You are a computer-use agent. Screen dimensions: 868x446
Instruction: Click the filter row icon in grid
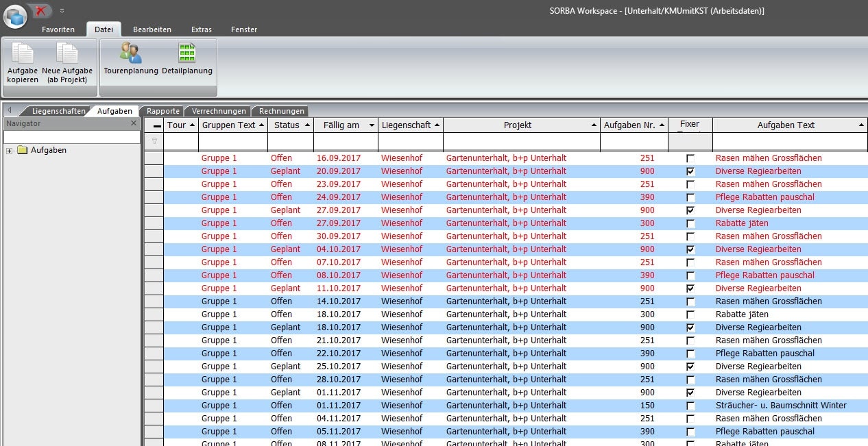pyautogui.click(x=154, y=141)
